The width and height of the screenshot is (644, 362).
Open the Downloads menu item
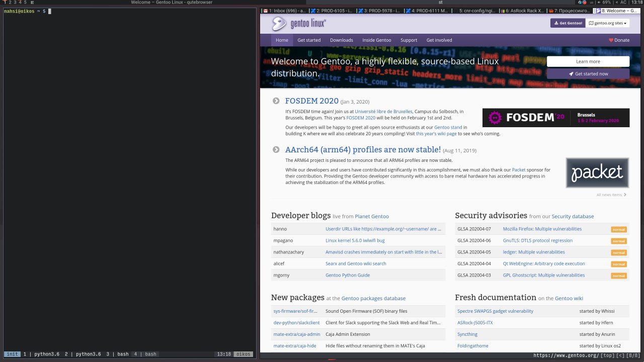click(342, 40)
